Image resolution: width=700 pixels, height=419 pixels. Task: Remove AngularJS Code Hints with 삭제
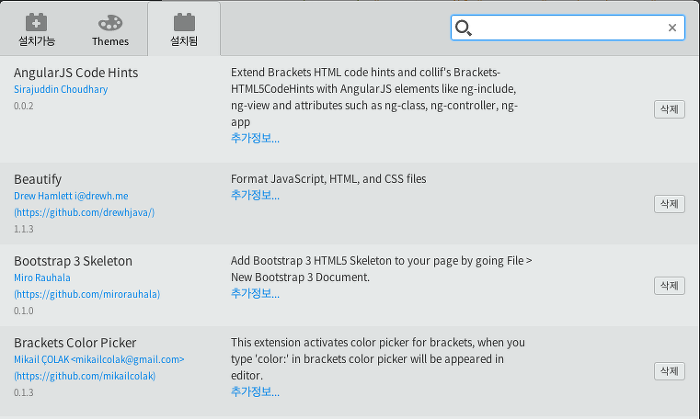(x=669, y=109)
